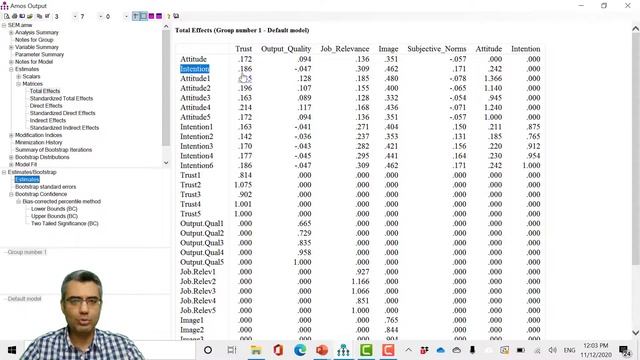Open File Explorer from taskbar
The height and width of the screenshot is (360, 640).
coord(256,350)
